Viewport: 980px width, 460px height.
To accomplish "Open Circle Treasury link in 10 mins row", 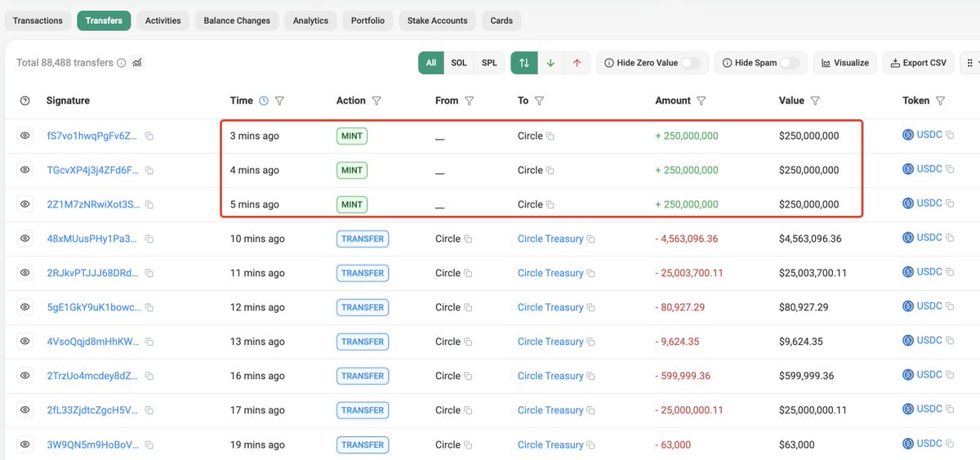I will 550,239.
